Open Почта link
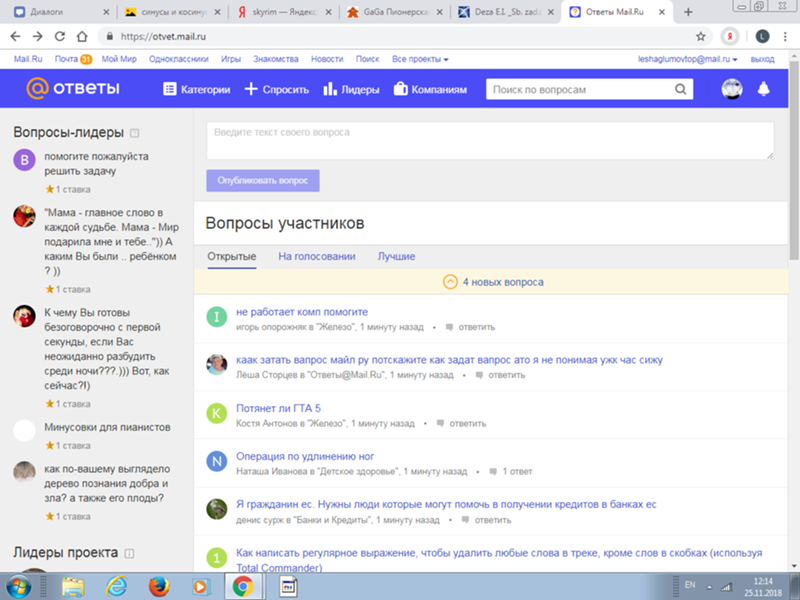The width and height of the screenshot is (800, 600). [66, 59]
